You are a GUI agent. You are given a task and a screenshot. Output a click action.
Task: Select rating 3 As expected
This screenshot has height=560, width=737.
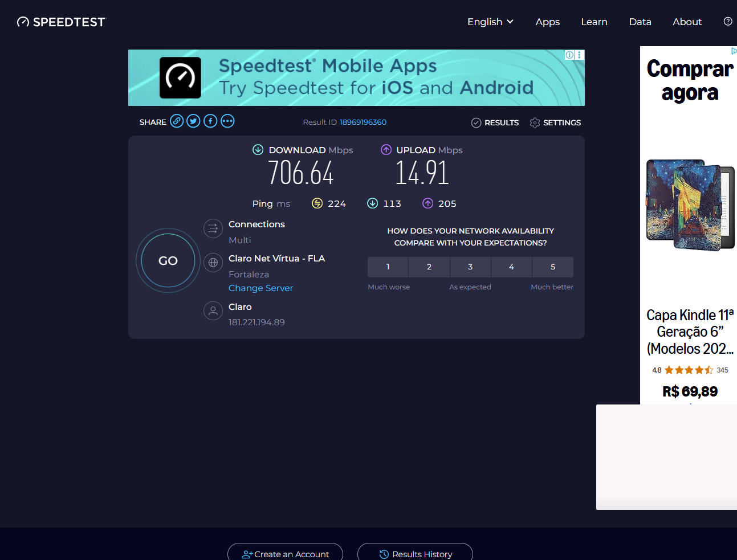click(470, 267)
